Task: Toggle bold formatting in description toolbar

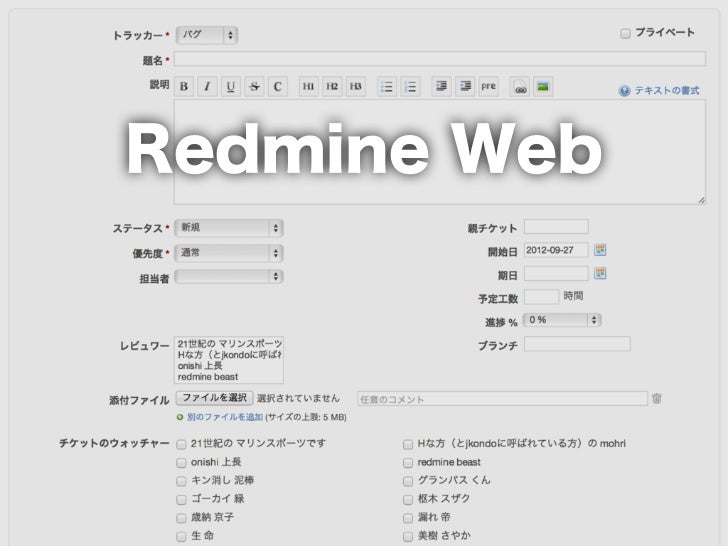Action: pos(184,86)
